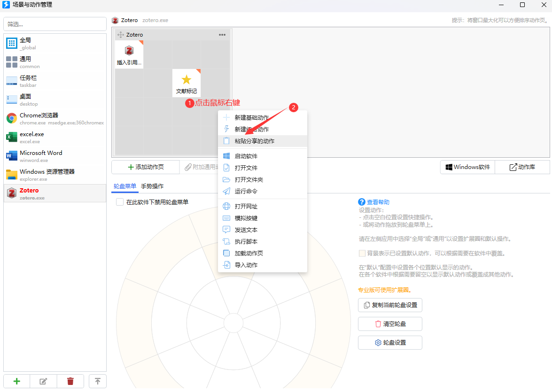The width and height of the screenshot is (552, 392).
Task: Open 轮盘设置 wheel settings
Action: click(390, 343)
